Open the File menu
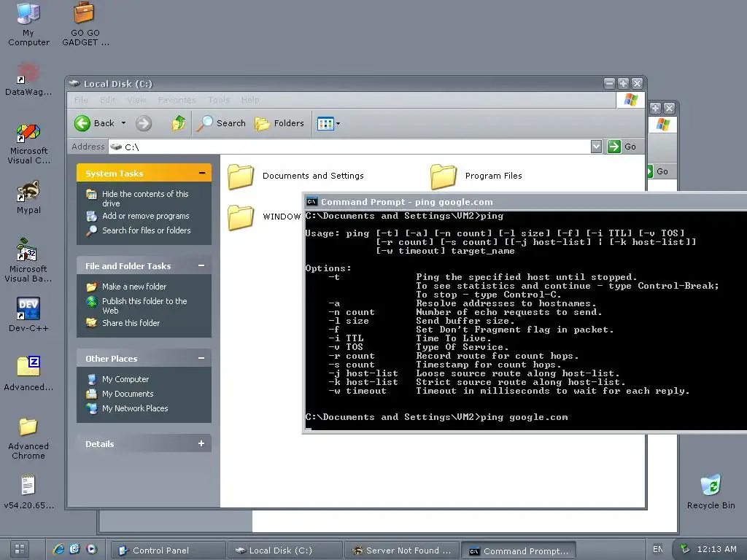Viewport: 747px width, 560px height. click(81, 100)
